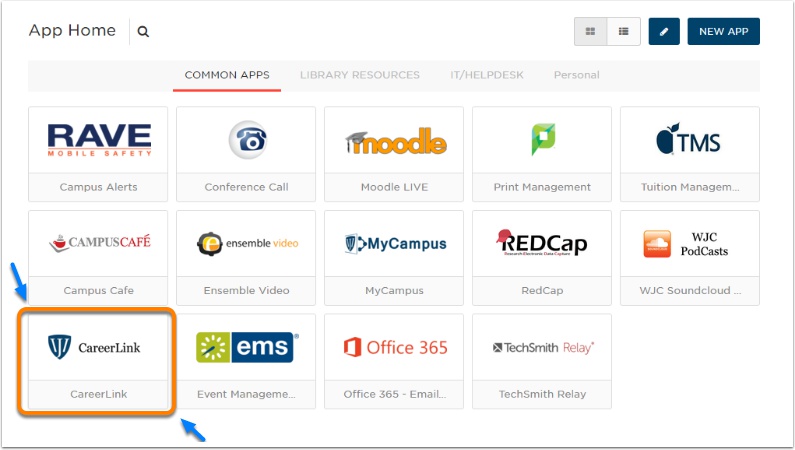795x450 pixels.
Task: Open the ensemble video logo
Action: [x=247, y=243]
